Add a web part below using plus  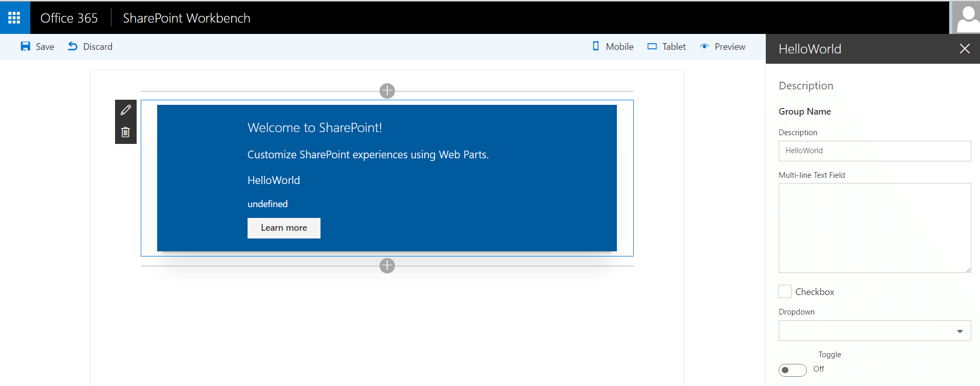pyautogui.click(x=387, y=266)
